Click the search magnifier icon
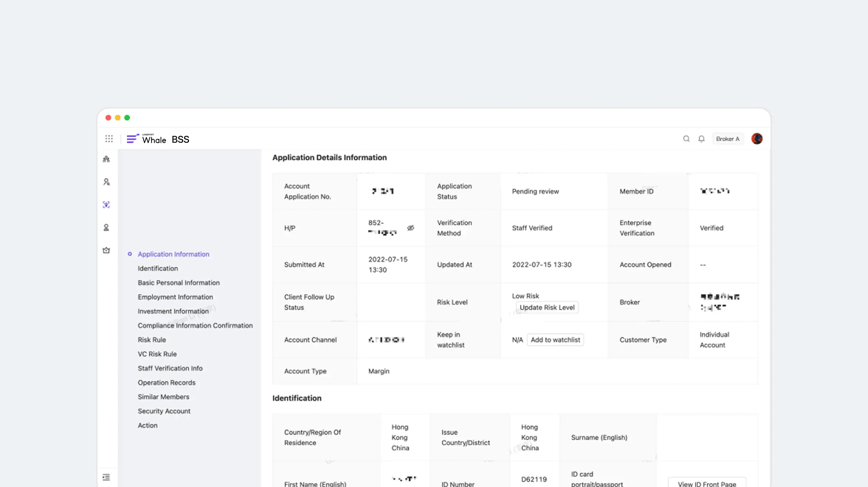The height and width of the screenshot is (487, 868). coord(686,139)
